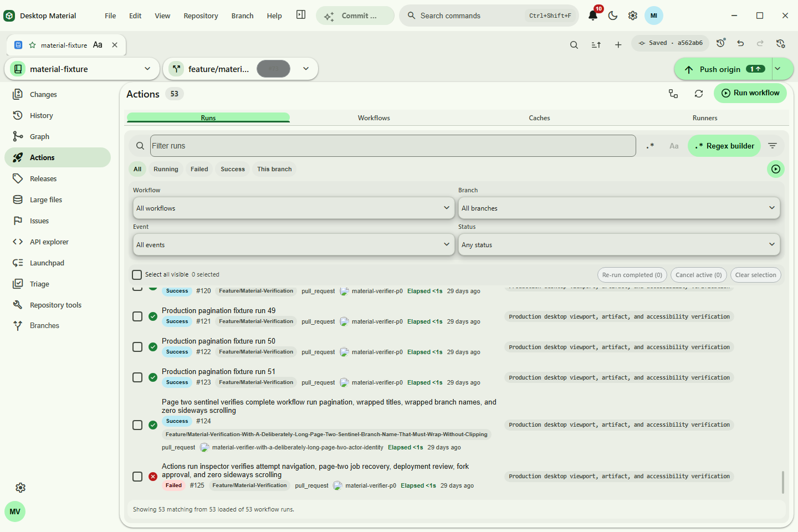Click the runs list vertical scrollbar
Viewport: 798px width, 532px height.
782,482
